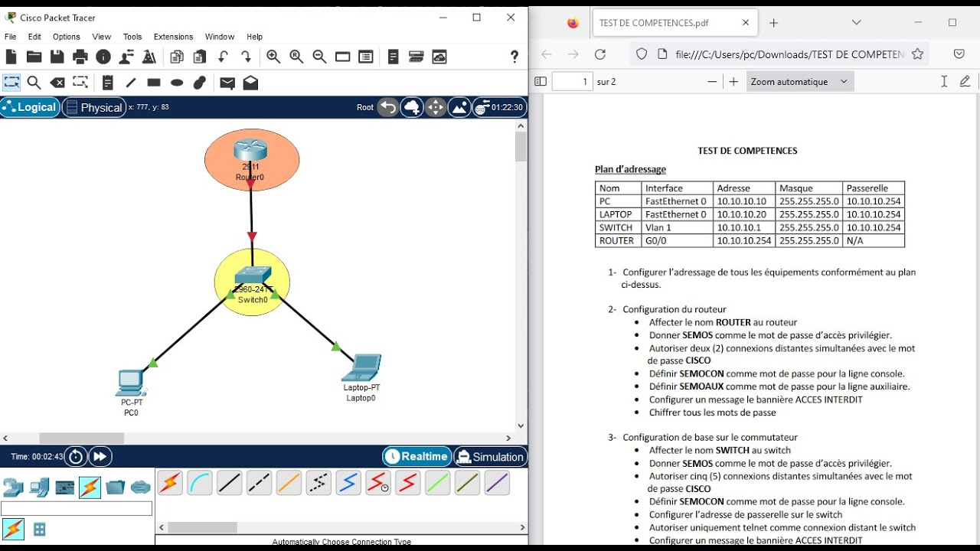Choose the purple USB cable
Screen dimensions: 980x551
[x=497, y=482]
